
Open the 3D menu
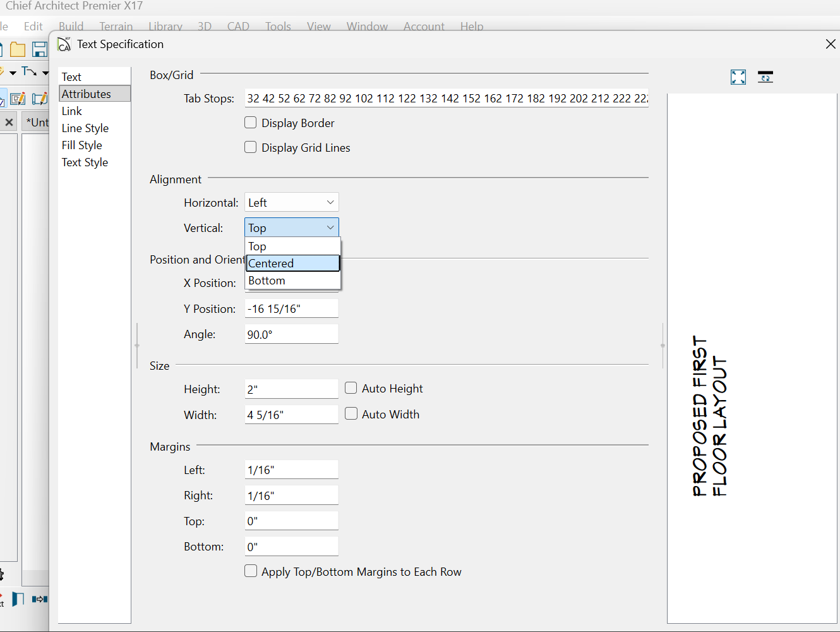pyautogui.click(x=205, y=27)
